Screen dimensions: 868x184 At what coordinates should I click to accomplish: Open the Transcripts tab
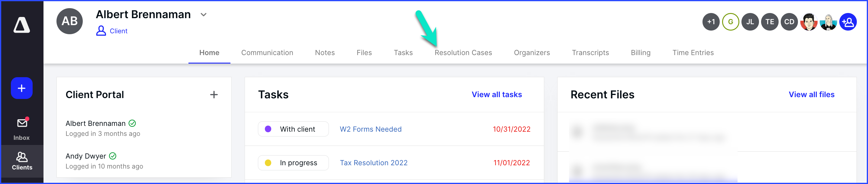(x=590, y=53)
